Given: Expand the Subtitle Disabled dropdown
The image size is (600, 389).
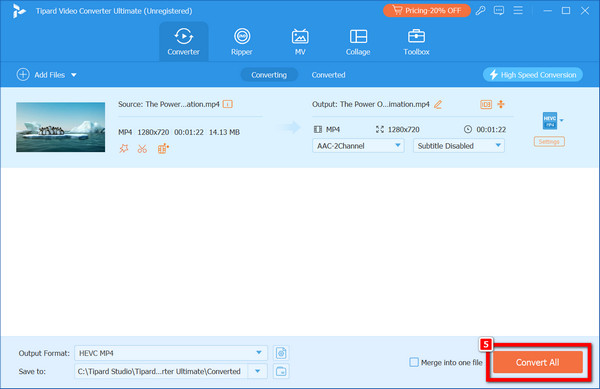Looking at the screenshot, I should [458, 146].
